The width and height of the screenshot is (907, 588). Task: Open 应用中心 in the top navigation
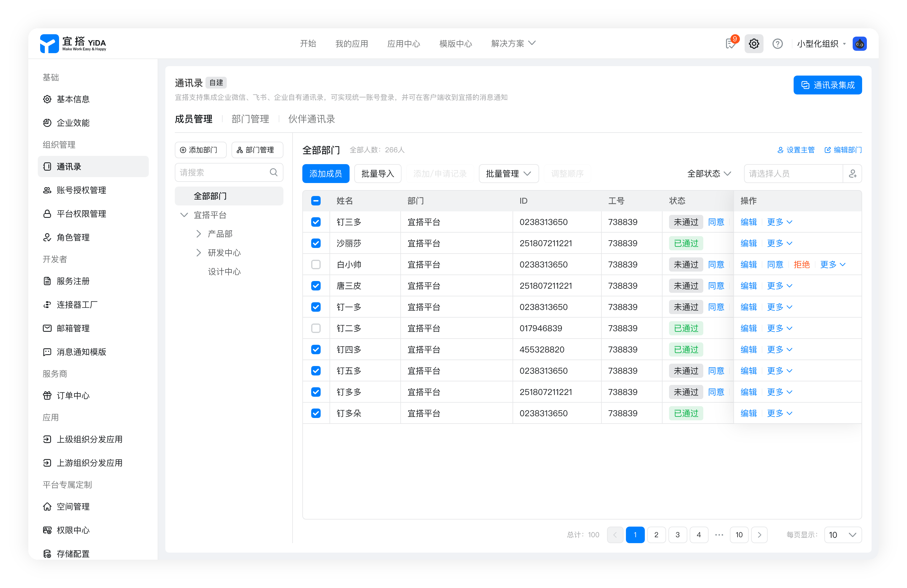pos(404,44)
